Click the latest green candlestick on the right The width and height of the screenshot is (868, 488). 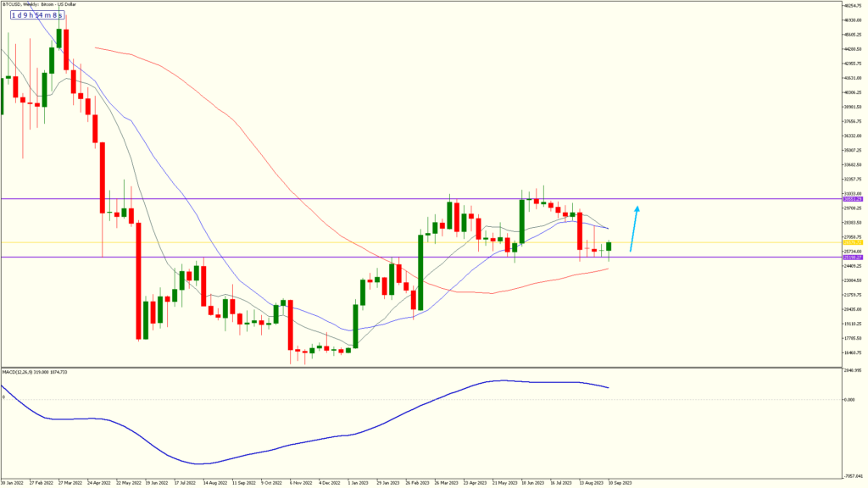(x=609, y=248)
